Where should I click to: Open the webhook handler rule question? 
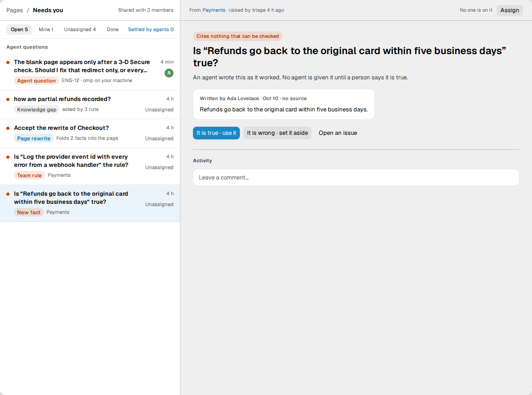tap(90, 166)
